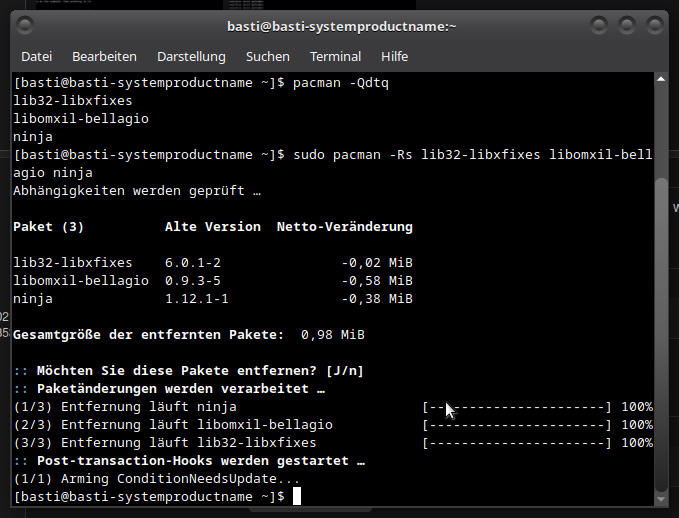Click version '1.12.1-1' in the table

(x=197, y=299)
